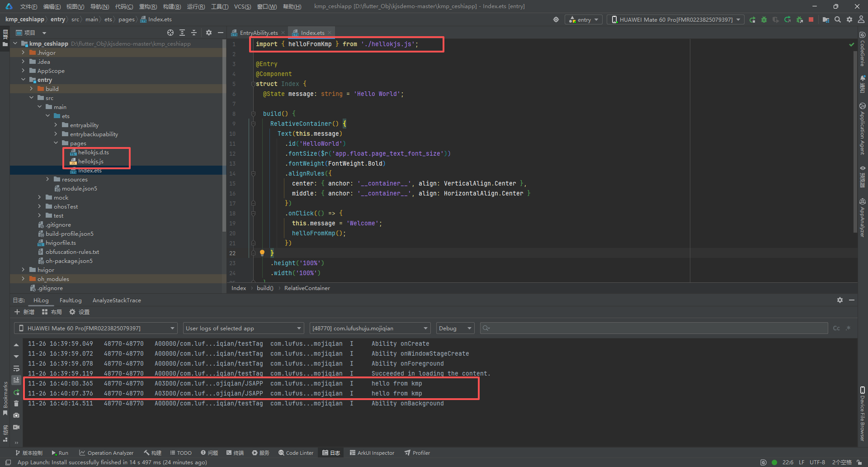The image size is (868, 467).
Task: Open IDE settings gear in top toolbar
Action: [849, 19]
